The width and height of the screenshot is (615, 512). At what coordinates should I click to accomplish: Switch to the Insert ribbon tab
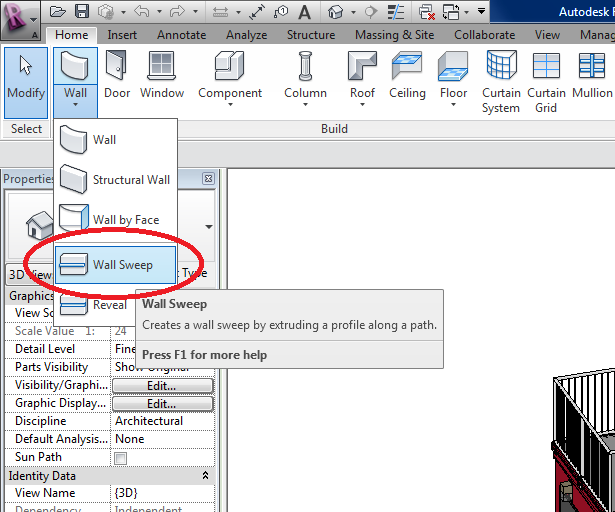click(x=122, y=35)
